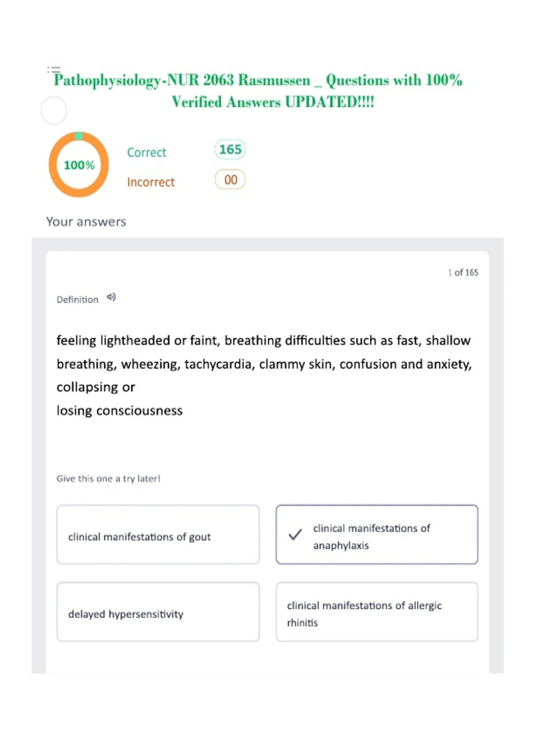Choose 'clinical manifestations of allergic rhinitis' option
This screenshot has width=534, height=756.
pyautogui.click(x=377, y=612)
